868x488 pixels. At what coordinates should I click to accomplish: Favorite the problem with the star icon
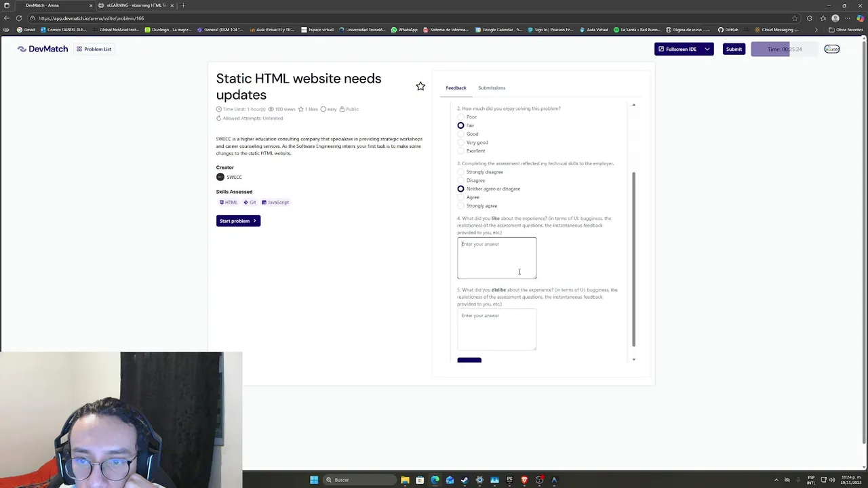coord(420,86)
